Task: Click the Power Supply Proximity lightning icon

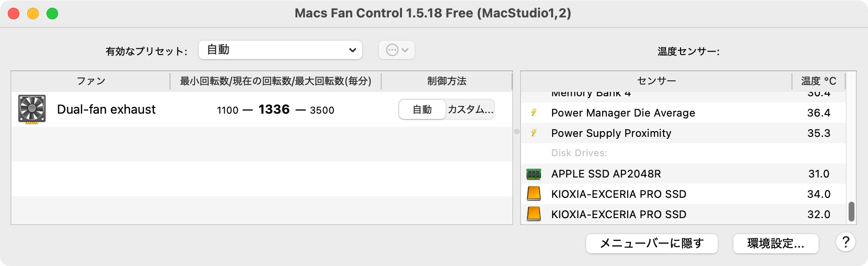Action: (x=534, y=133)
